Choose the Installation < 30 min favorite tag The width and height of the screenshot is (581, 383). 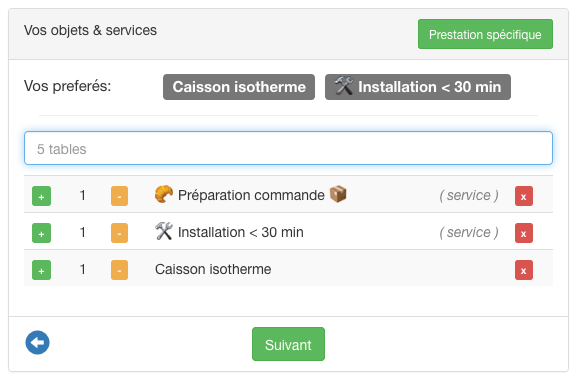(418, 87)
